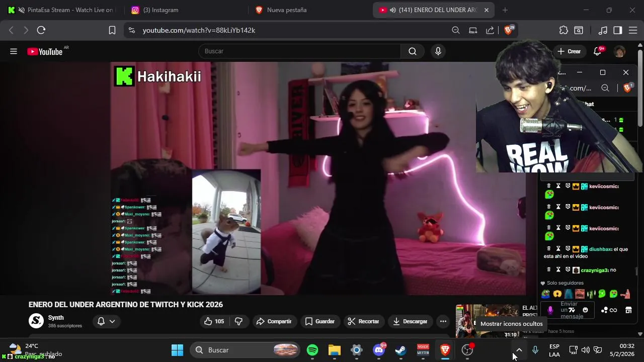
Task: Bookmark this page with the bookmark icon
Action: [112, 30]
